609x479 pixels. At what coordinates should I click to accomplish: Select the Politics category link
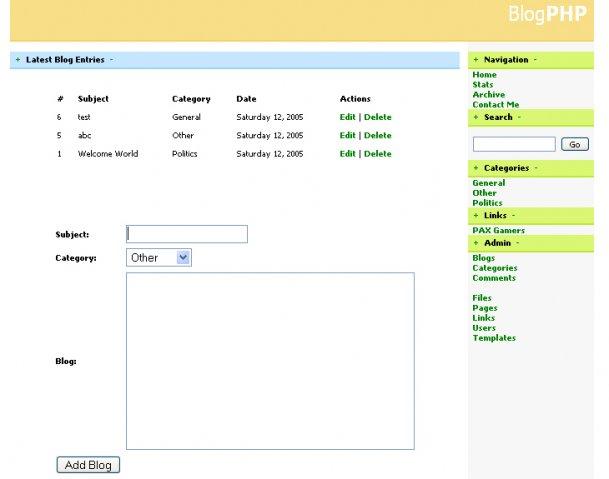tap(487, 203)
